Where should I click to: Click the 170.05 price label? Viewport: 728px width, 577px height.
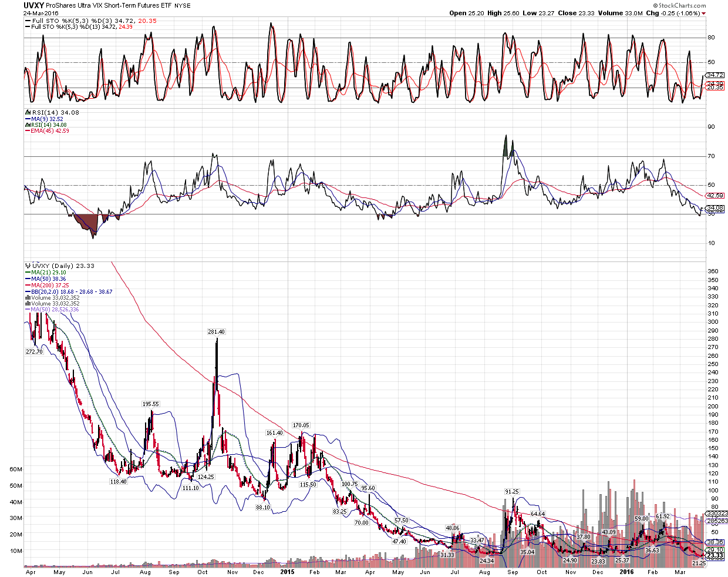[x=301, y=425]
